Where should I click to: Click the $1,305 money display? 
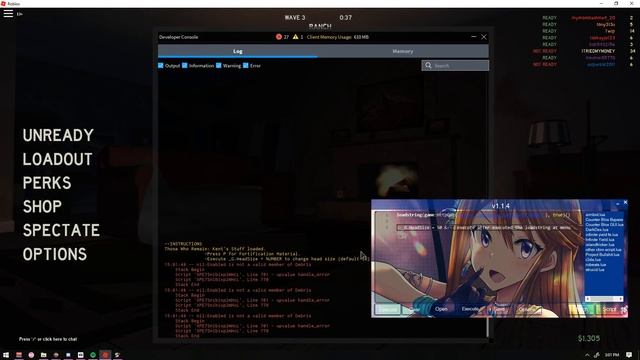589,338
